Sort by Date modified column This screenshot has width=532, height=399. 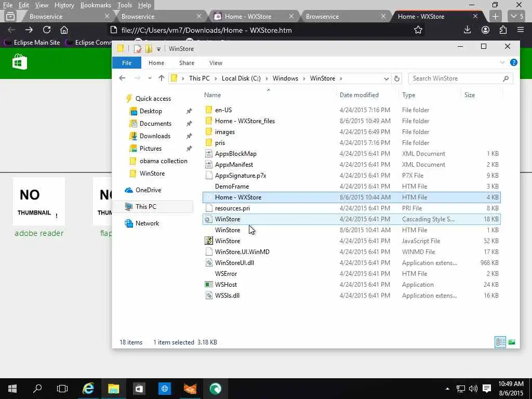pos(359,95)
